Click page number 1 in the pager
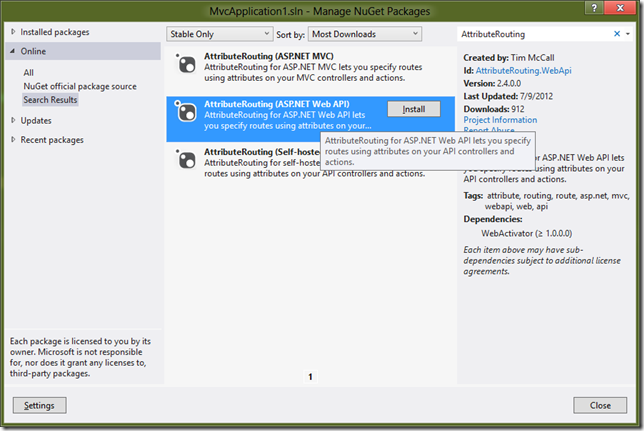The image size is (644, 431). click(x=310, y=376)
